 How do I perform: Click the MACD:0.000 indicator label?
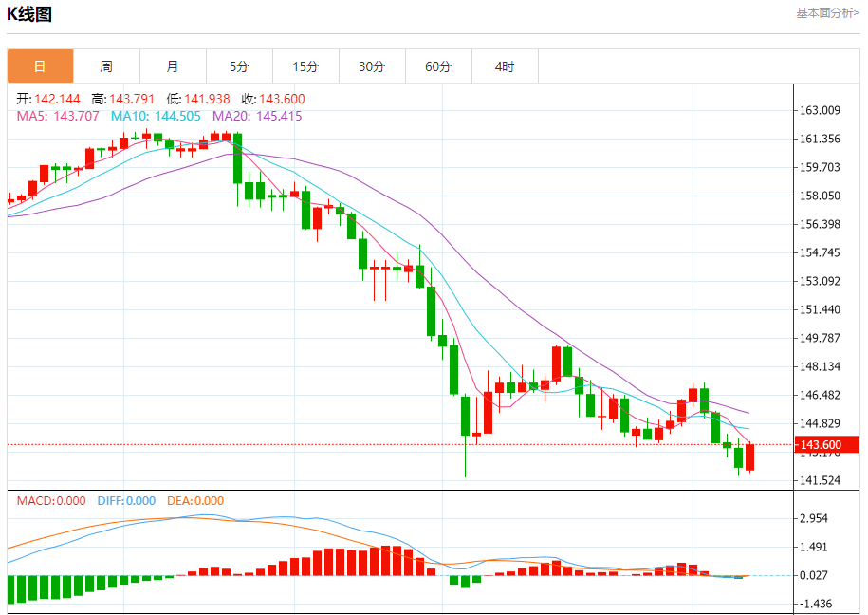[x=51, y=501]
